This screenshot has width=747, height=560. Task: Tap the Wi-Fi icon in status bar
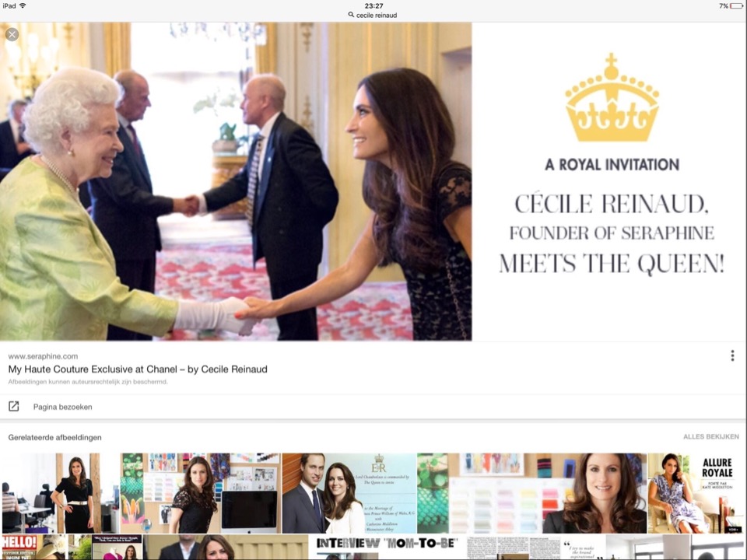click(x=23, y=5)
